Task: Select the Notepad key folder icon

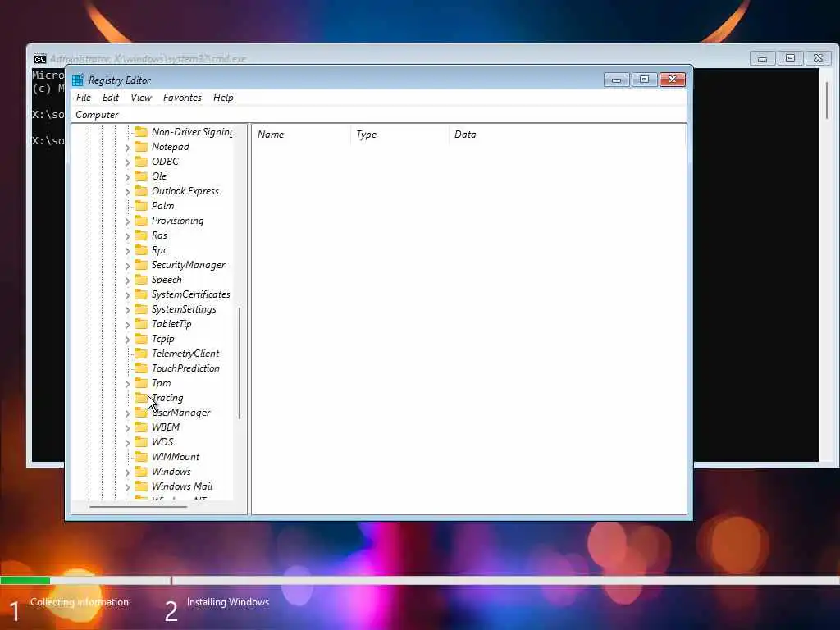Action: pos(141,146)
